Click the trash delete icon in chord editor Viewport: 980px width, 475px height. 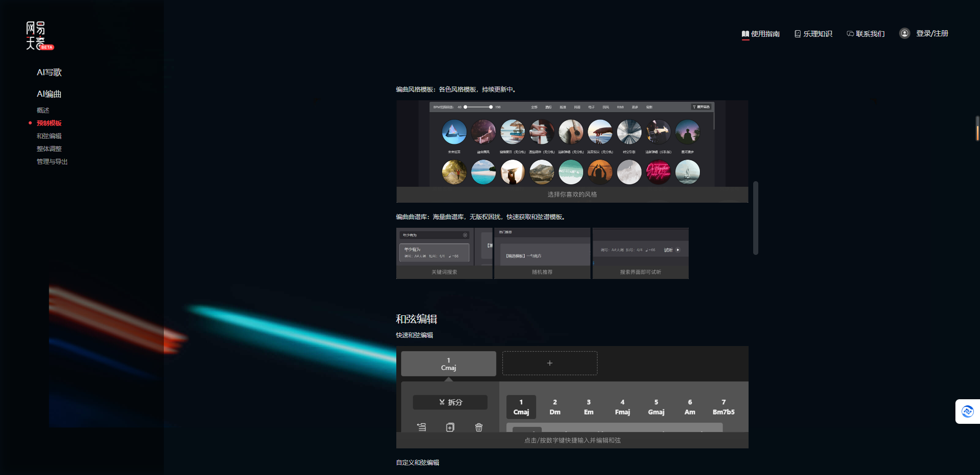click(479, 427)
